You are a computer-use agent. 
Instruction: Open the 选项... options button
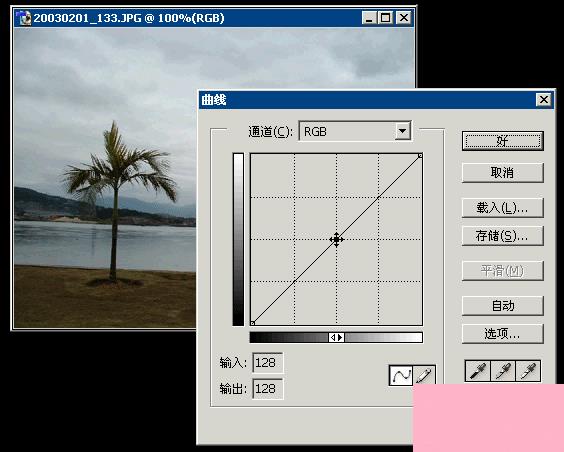(502, 334)
